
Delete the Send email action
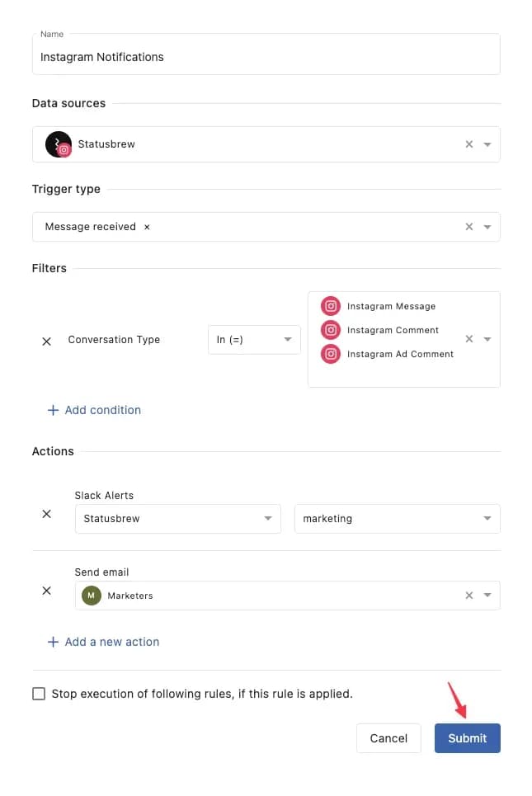coord(46,591)
